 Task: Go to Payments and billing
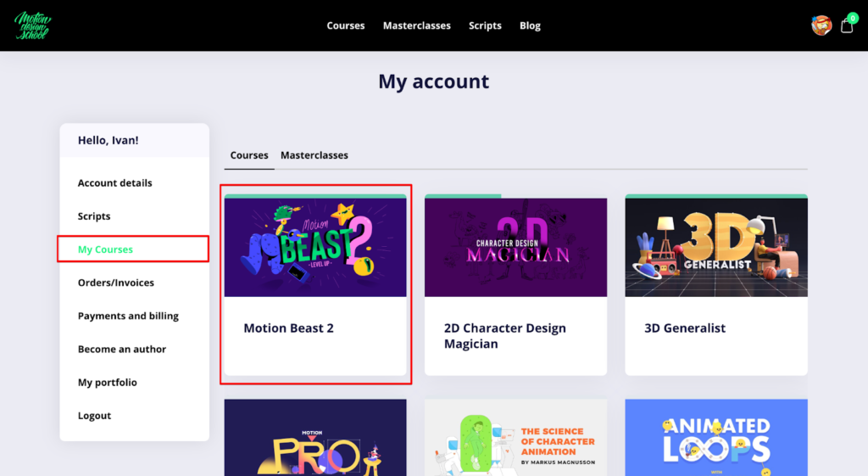coord(128,316)
